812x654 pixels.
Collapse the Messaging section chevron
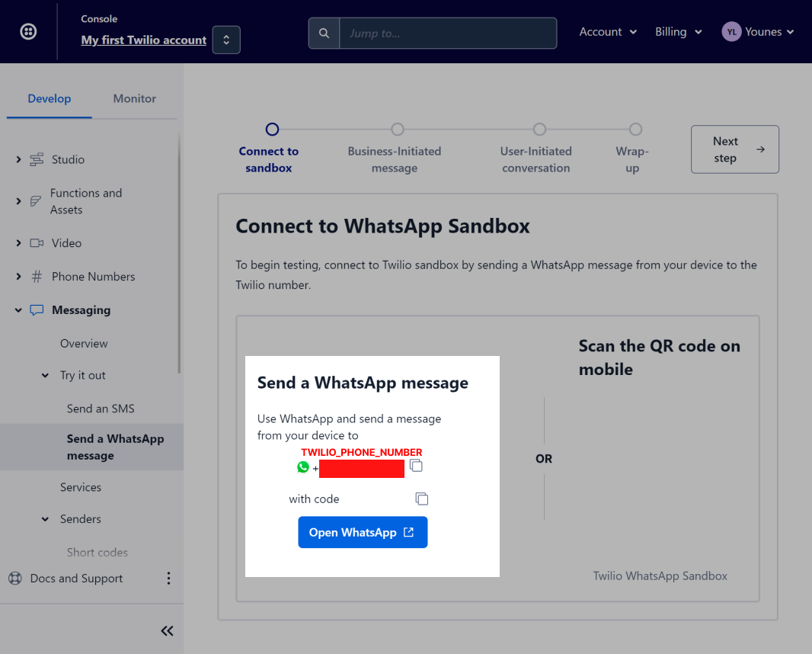(18, 310)
